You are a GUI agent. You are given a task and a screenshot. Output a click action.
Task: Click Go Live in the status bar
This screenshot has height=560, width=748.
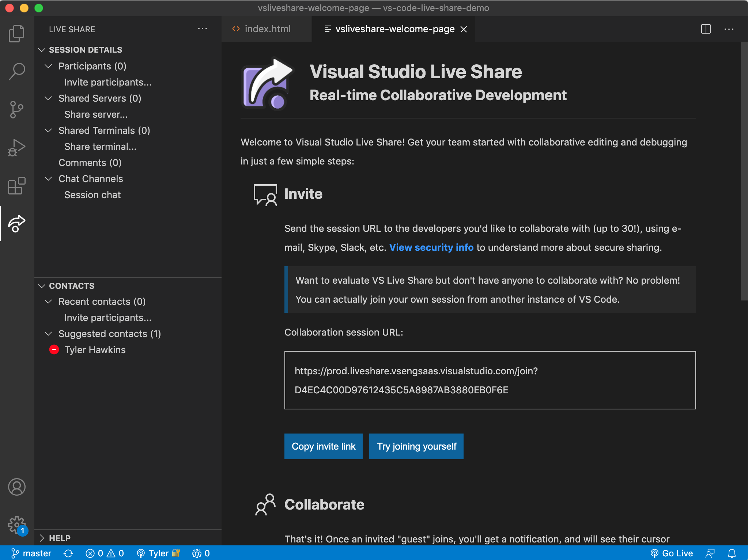pos(672,553)
